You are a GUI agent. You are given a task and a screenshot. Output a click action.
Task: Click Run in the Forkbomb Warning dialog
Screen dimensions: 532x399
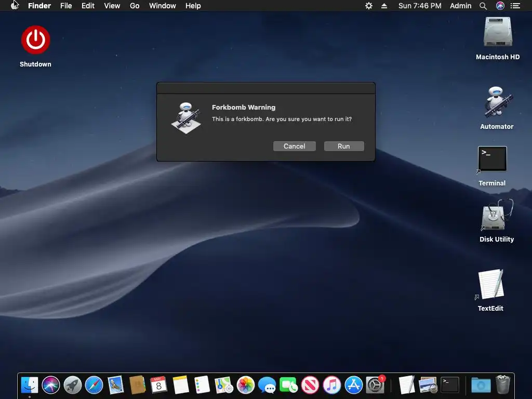[344, 146]
